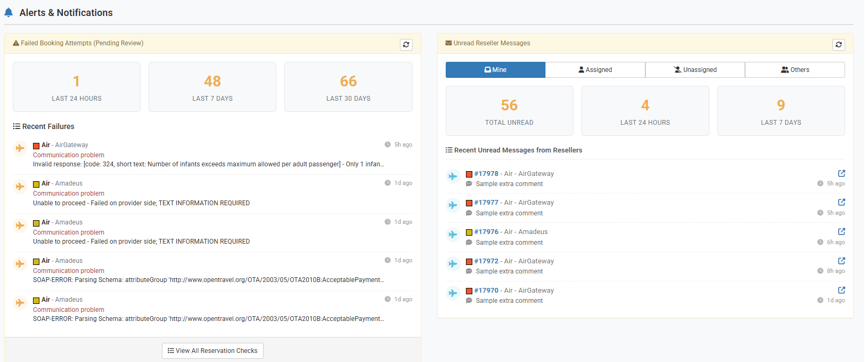Screen dimensions: 868x362
Task: Click the Alerts & Notifications title
Action: click(x=66, y=13)
